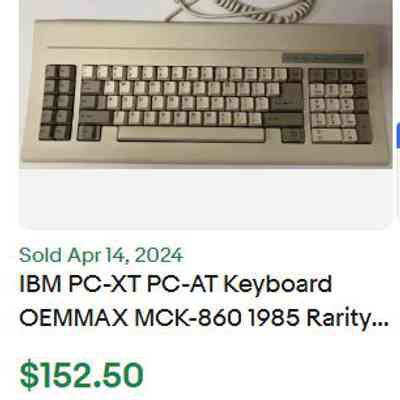Click the blue button at the right edge
Screen dimensions: 400x400
coord(398,136)
